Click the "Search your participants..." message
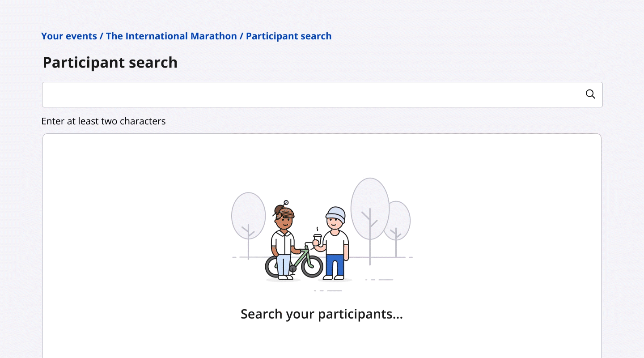Image resolution: width=644 pixels, height=358 pixels. [322, 314]
